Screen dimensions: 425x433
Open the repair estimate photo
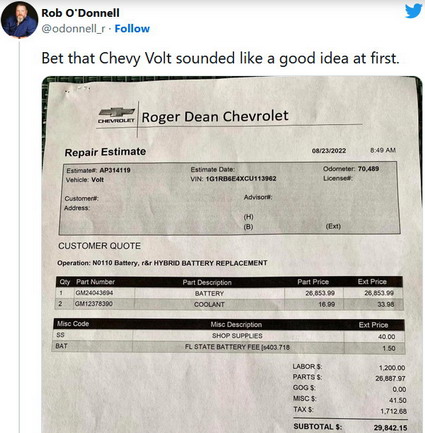click(x=232, y=255)
